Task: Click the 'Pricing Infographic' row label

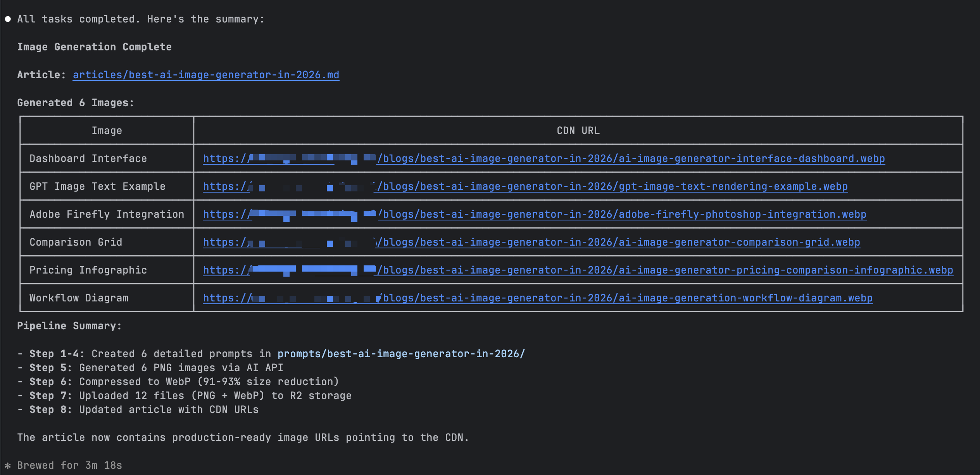Action: (88, 270)
